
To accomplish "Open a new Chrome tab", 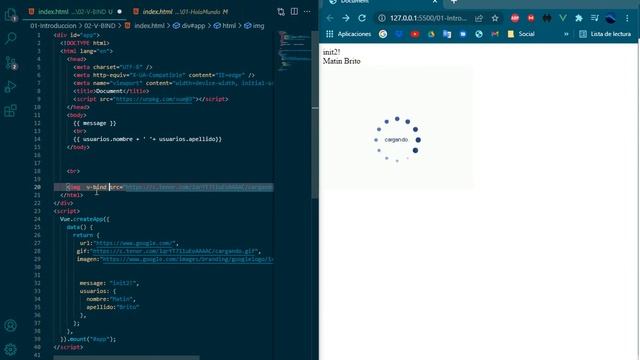I will pos(453,2).
